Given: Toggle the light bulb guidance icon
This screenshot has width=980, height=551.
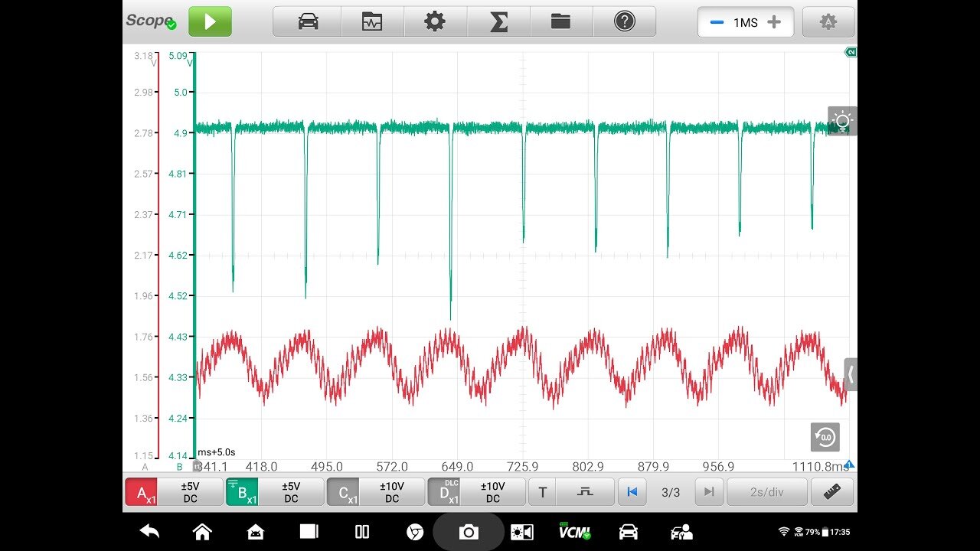Looking at the screenshot, I should pos(842,121).
